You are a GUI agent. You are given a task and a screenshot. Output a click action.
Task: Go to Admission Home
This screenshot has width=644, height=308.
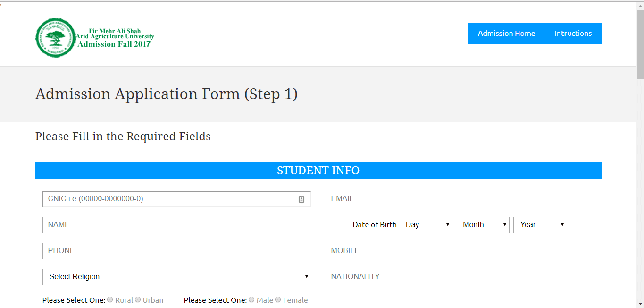[506, 34]
